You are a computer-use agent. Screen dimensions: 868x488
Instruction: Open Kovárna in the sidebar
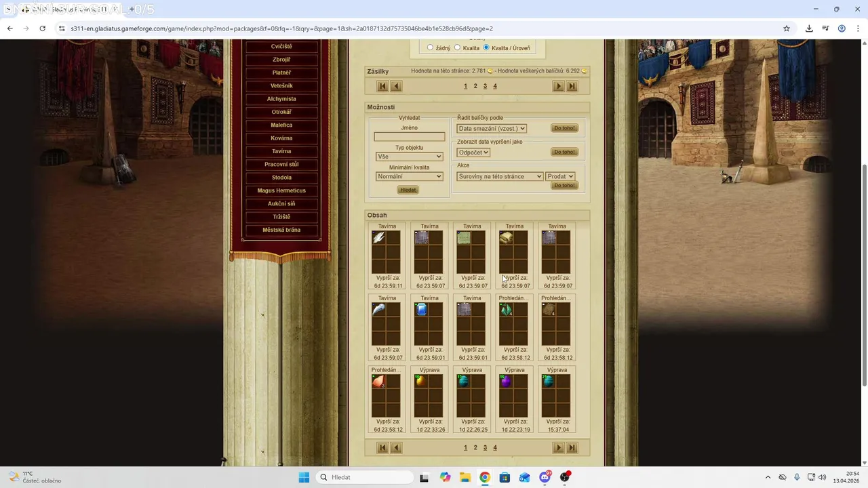281,138
